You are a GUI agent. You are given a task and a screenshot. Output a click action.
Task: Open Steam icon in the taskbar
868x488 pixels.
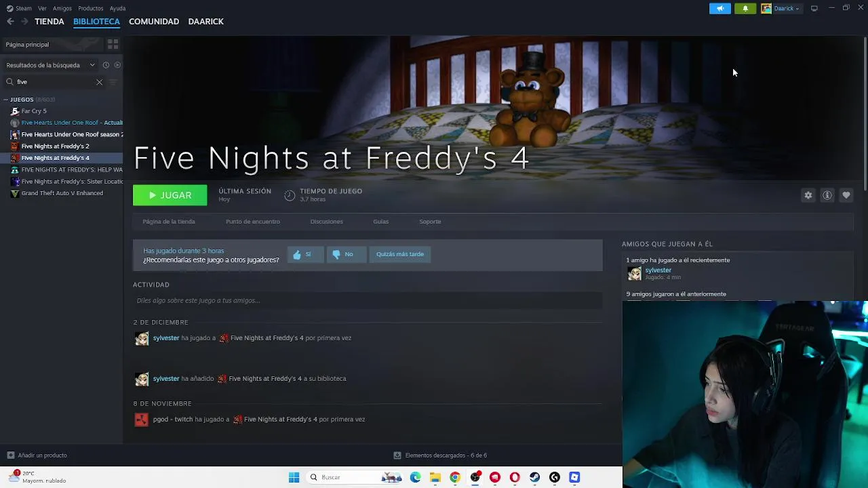coord(535,477)
